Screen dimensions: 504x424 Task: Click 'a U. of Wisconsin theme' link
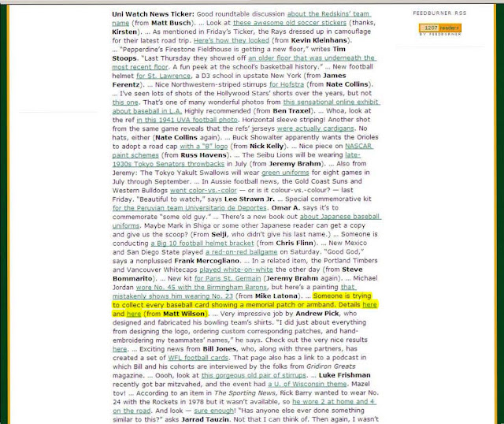pos(307,385)
